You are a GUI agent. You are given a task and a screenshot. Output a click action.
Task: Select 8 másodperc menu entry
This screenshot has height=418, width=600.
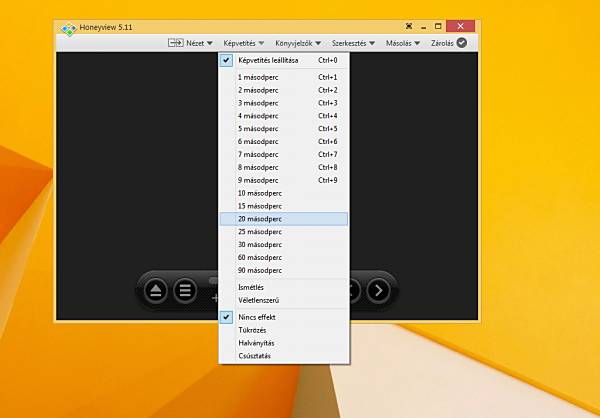point(284,168)
